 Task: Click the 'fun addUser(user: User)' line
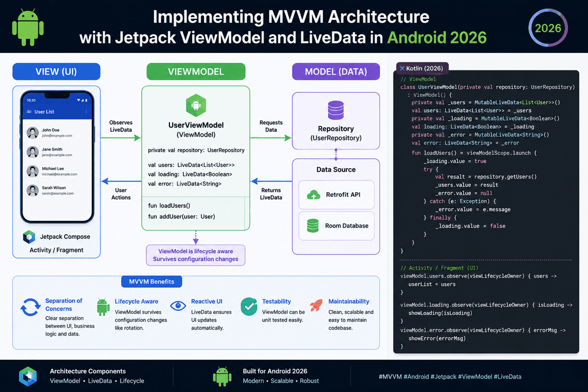point(182,217)
